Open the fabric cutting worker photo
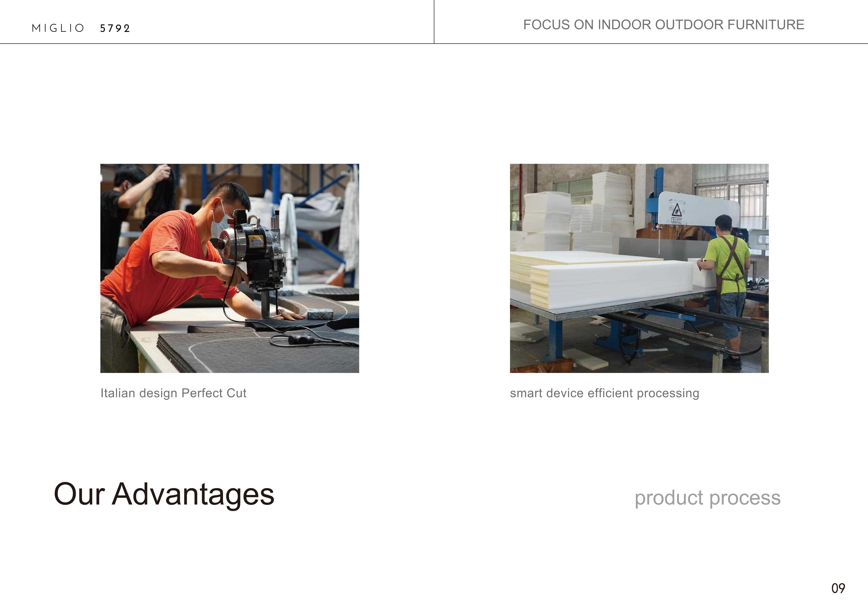This screenshot has height=614, width=868. tap(230, 268)
